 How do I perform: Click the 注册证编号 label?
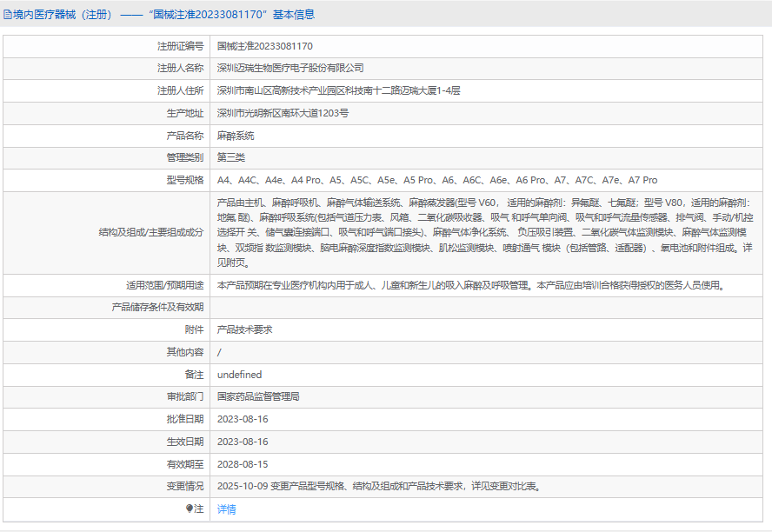pos(180,46)
